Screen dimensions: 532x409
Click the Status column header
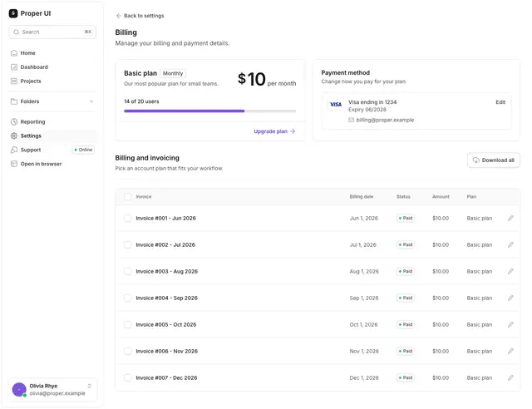(x=403, y=197)
